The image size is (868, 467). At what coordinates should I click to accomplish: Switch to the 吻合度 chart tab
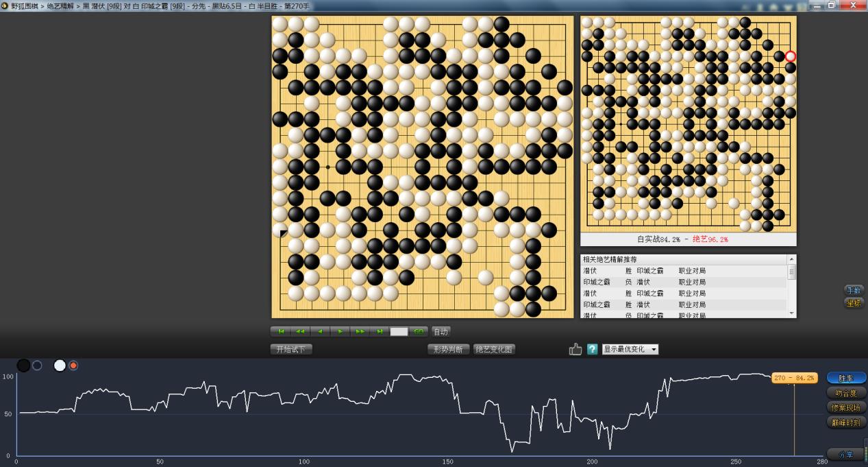pyautogui.click(x=846, y=393)
